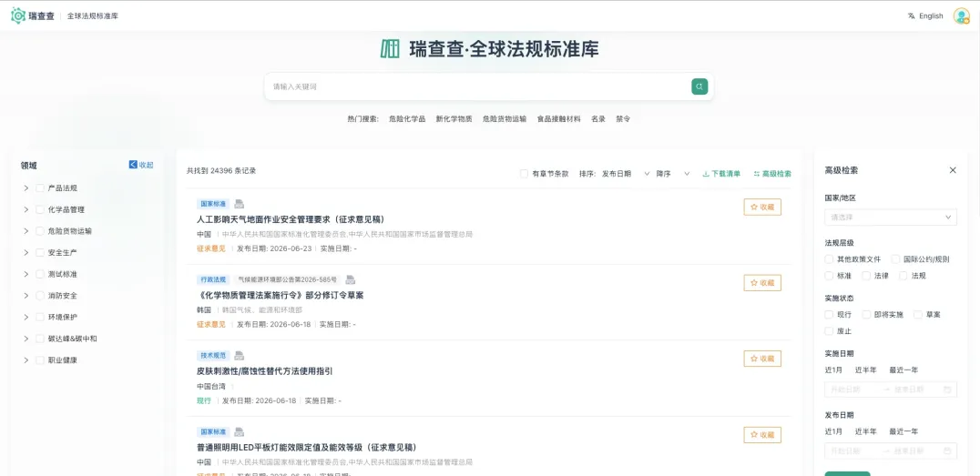Open 《化学物质管理法案施行令》部分修订令草案 title

click(280, 295)
